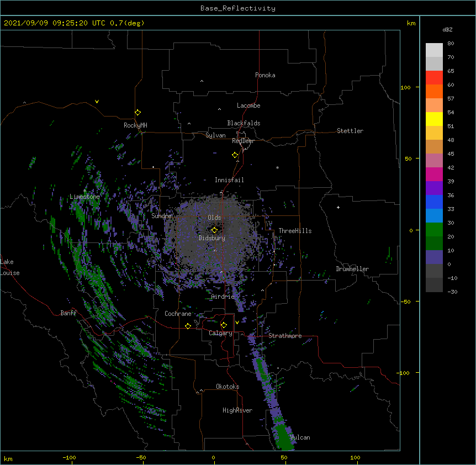
Task: Pick the royal blue 36-33 dBZ swatch
Action: click(434, 202)
